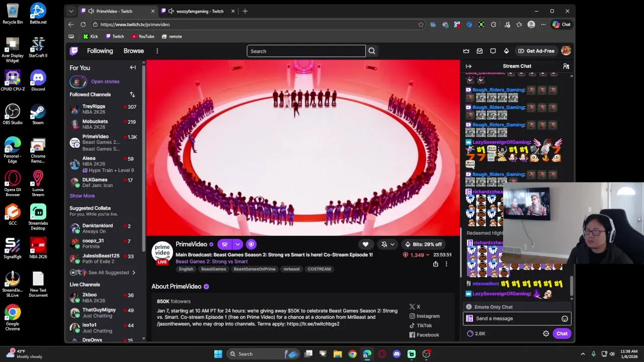Switch to woozyfamgaming Twitch browser tab

point(198,11)
